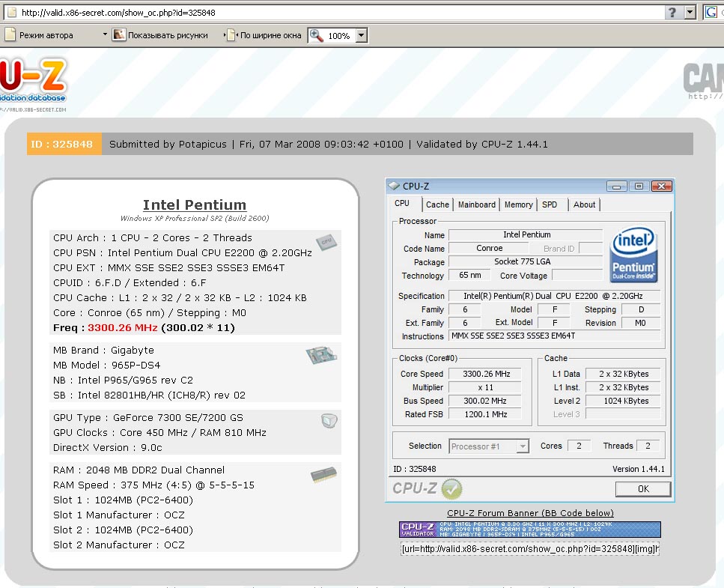The image size is (724, 588).
Task: Open the author mode dropdown arrow
Action: [105, 34]
